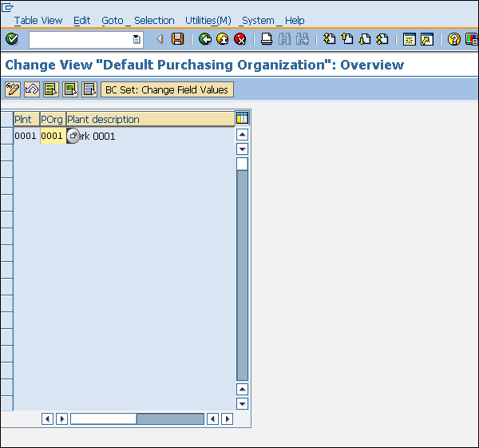The width and height of the screenshot is (479, 448).
Task: Click the far-right left arrow of the horizontal scrollbar
Action: coord(212,418)
